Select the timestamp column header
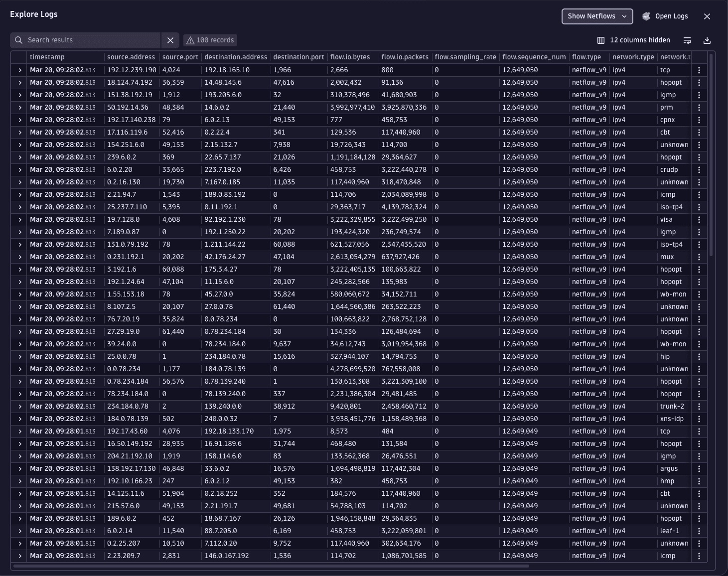 (47, 57)
